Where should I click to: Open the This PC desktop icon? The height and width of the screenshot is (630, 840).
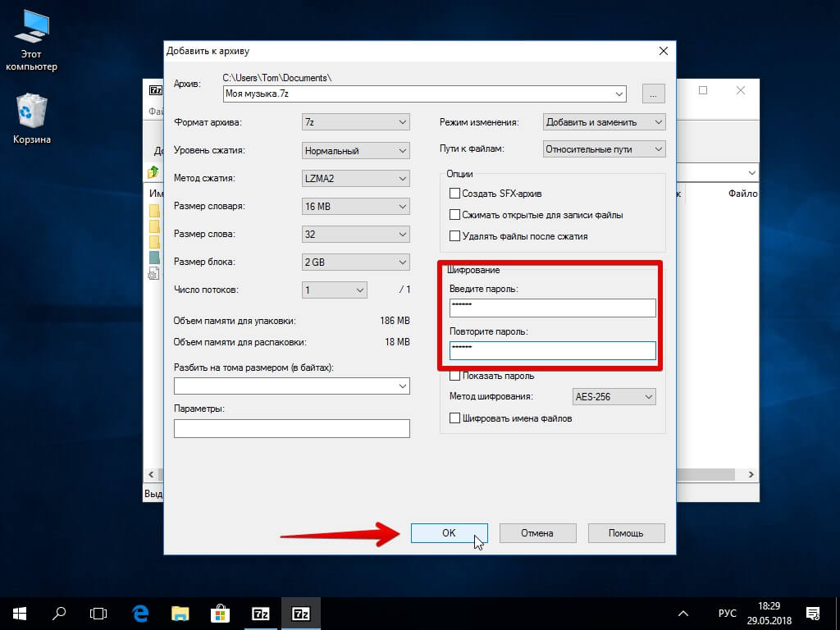[32, 41]
